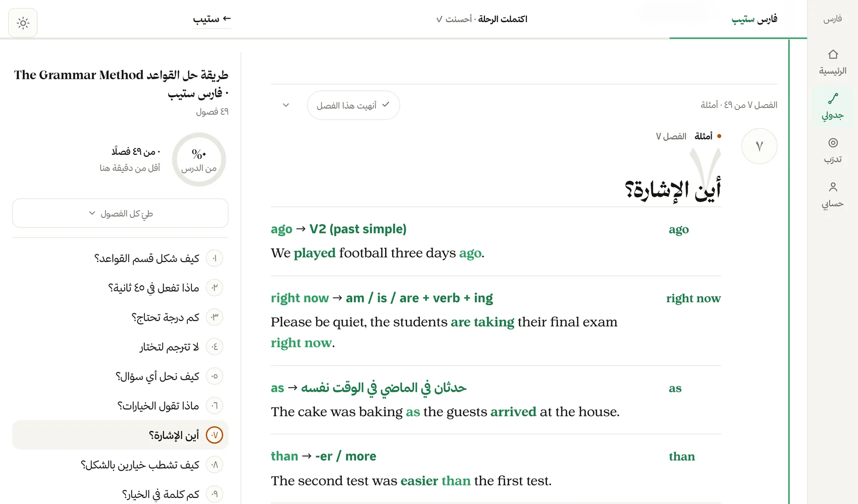This screenshot has width=858, height=504.
Task: Open chapter ١ كيف شكل قسم القواعد؟
Action: 120,258
